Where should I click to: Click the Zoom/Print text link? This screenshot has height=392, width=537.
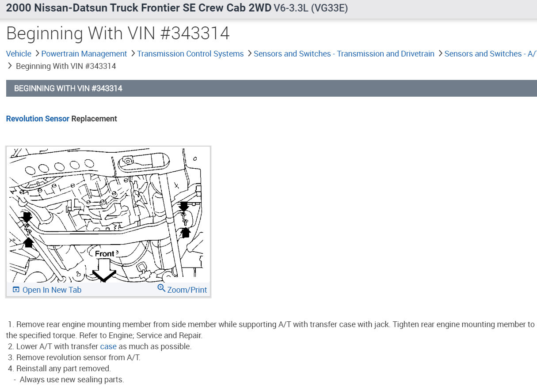pyautogui.click(x=187, y=290)
